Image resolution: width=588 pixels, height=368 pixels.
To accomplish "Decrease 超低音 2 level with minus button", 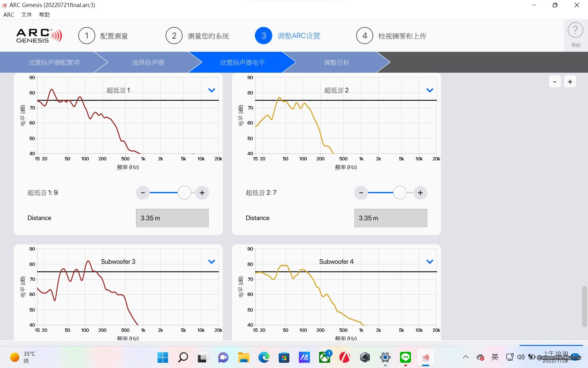I will (x=361, y=193).
